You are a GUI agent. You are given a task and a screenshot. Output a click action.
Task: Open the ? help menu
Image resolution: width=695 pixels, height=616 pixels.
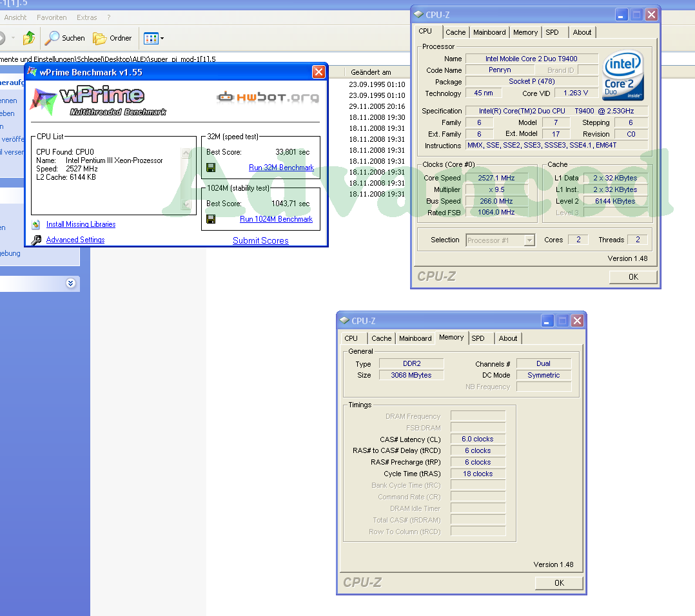[x=108, y=17]
